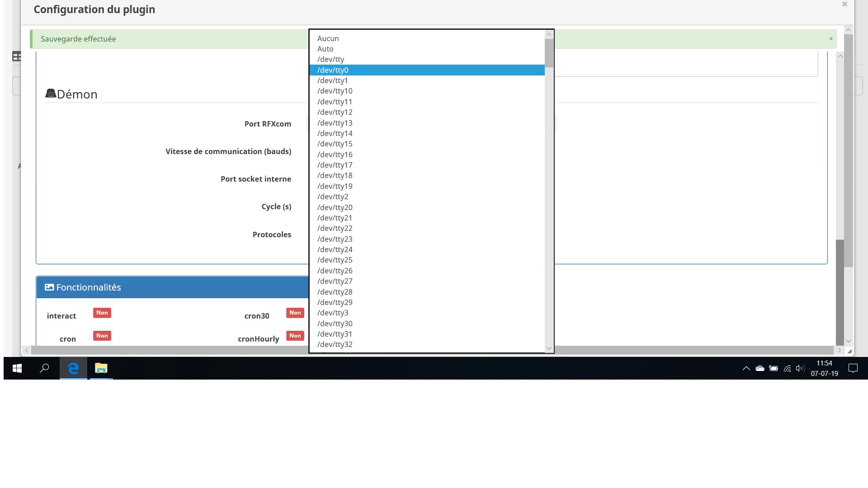Click the Fonctionnalités section icon
868x488 pixels.
49,287
